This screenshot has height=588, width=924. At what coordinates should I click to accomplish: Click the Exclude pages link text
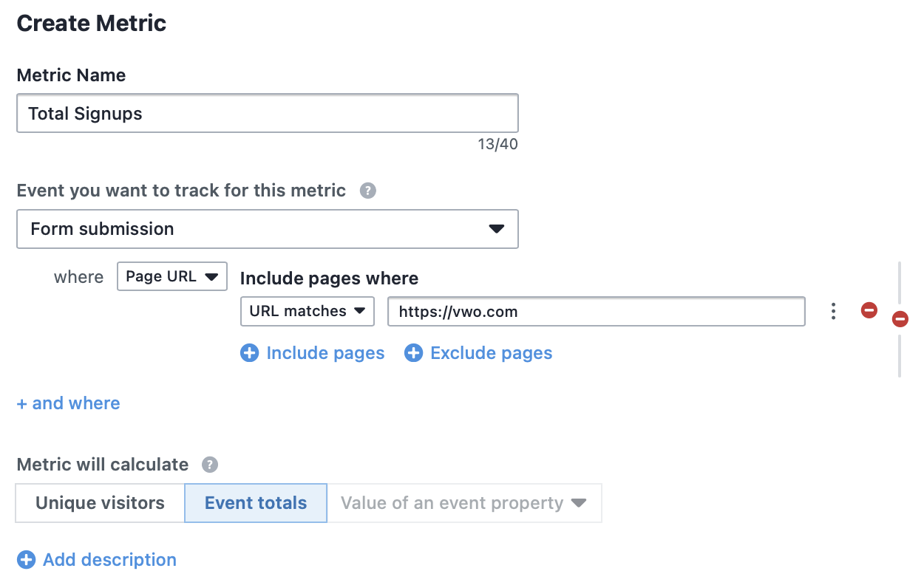[x=492, y=353]
